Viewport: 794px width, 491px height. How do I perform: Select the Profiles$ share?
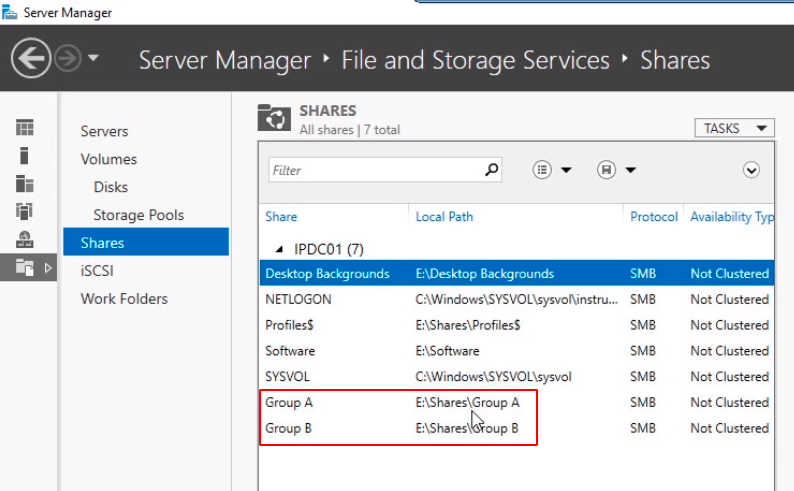(289, 325)
